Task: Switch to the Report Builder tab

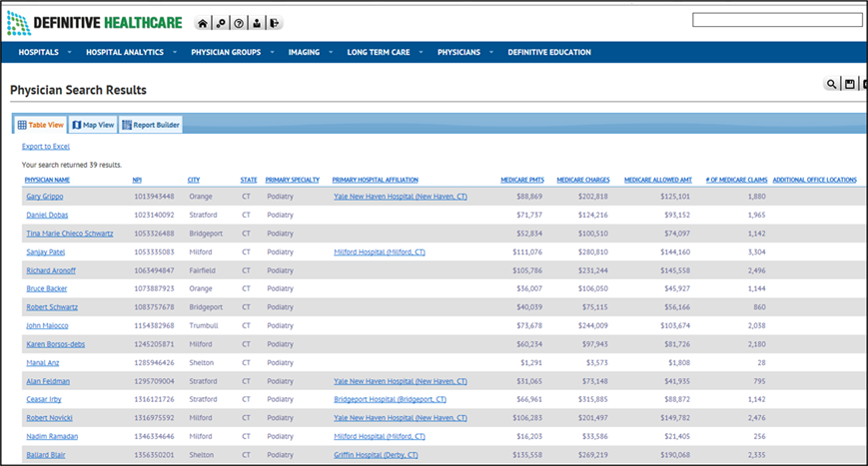Action: pos(151,125)
